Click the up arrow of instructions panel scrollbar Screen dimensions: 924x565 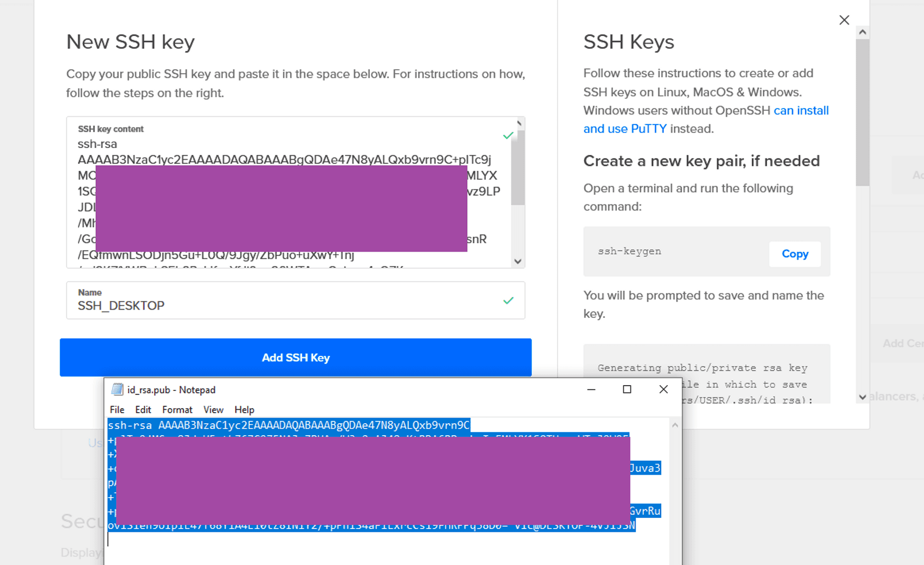coord(862,32)
